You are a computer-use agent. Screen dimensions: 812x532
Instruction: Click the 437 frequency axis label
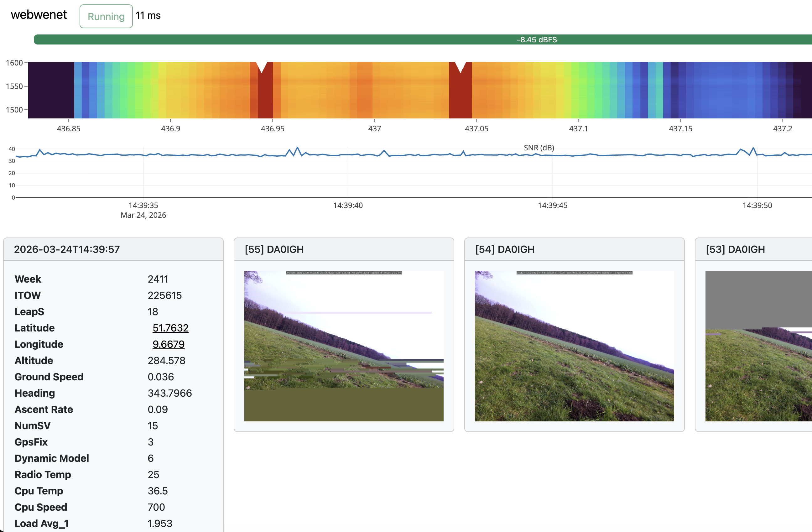click(374, 129)
